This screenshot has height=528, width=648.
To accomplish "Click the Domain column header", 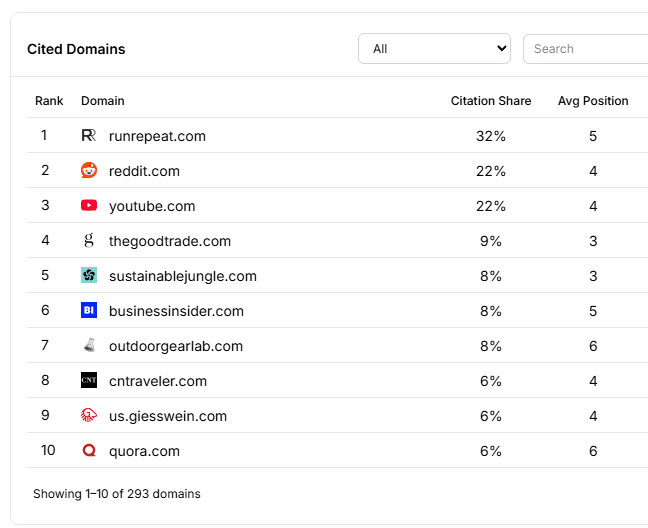I will click(102, 101).
